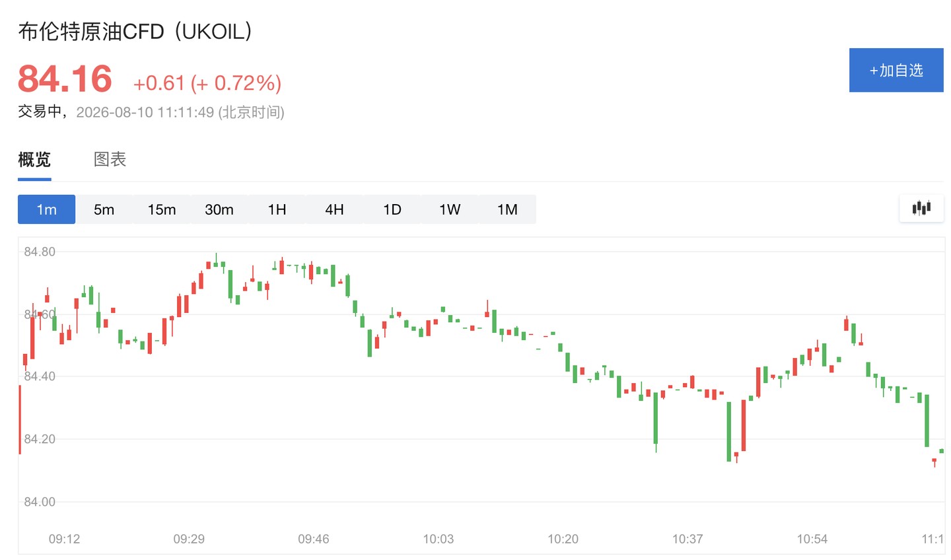Image resolution: width=951 pixels, height=560 pixels.
Task: Click the 84.16 current price
Action: 65,79
